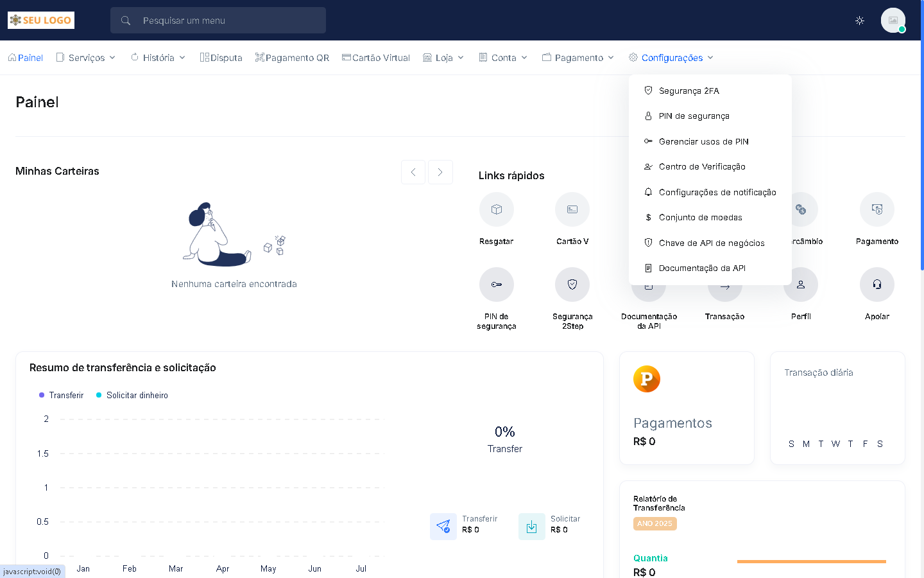
Task: Select Segurança 2FA from Configurações menu
Action: point(689,91)
